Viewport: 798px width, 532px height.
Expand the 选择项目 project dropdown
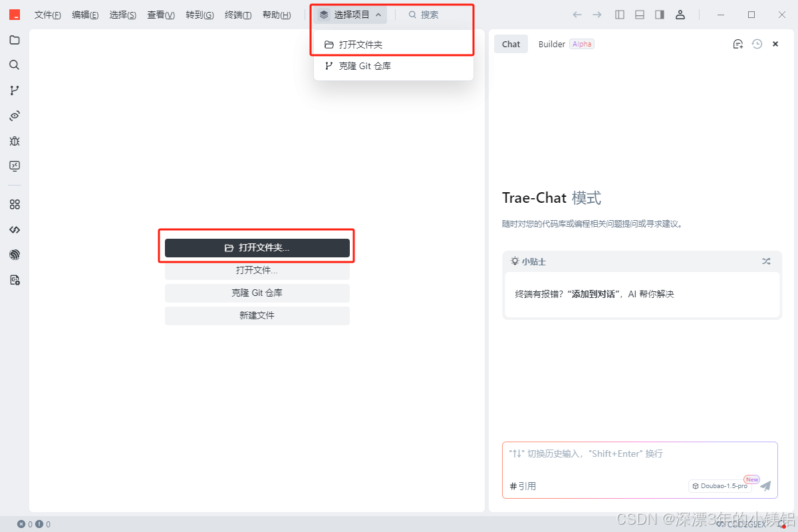(x=350, y=15)
